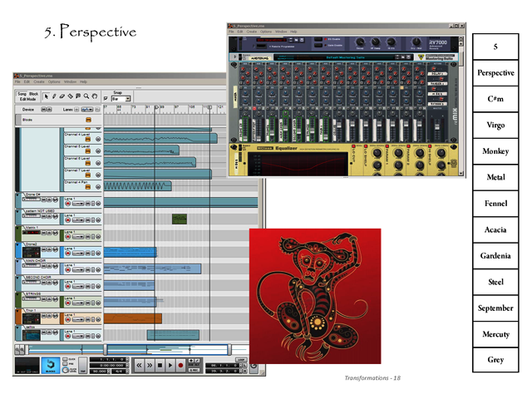The width and height of the screenshot is (532, 399).
Task: Delete the Channel 4 Pan automation lane
Action: coord(98,187)
